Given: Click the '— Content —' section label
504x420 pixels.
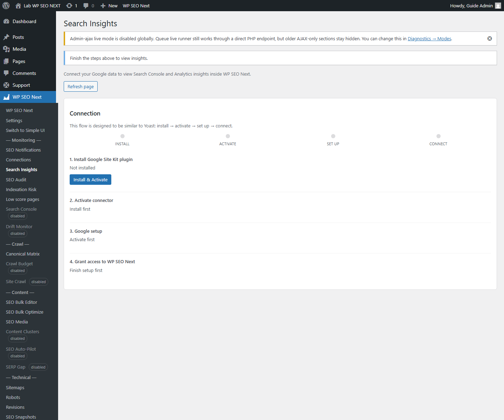Looking at the screenshot, I should coord(20,292).
